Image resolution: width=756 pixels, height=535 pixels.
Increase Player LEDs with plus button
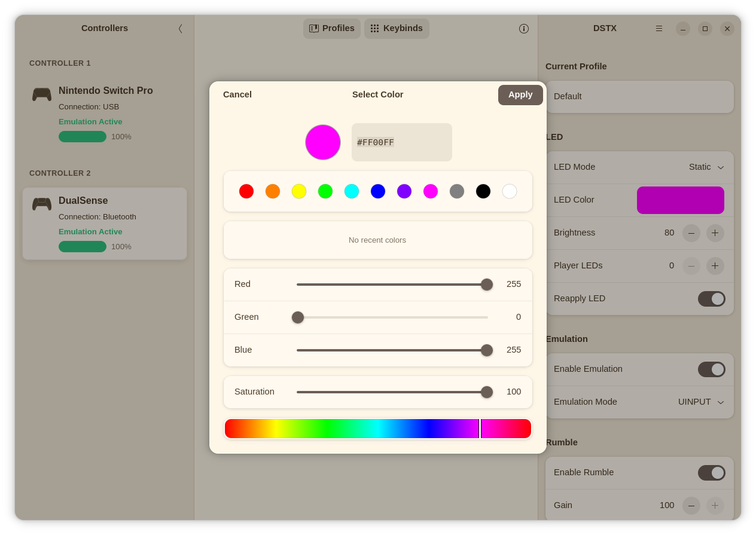(715, 266)
